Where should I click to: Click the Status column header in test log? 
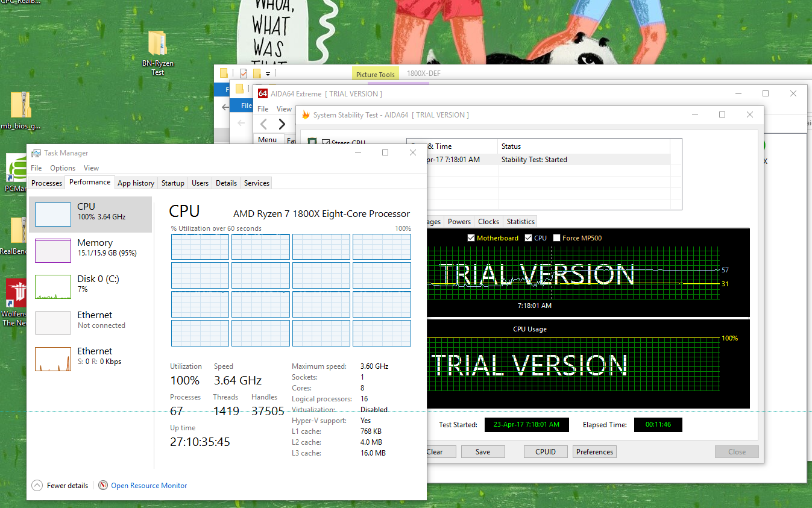coord(584,146)
